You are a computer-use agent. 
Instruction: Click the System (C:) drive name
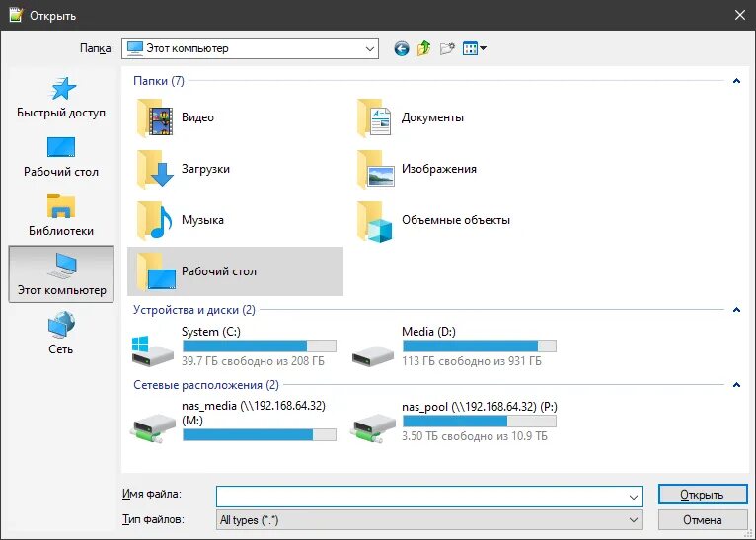pos(211,332)
